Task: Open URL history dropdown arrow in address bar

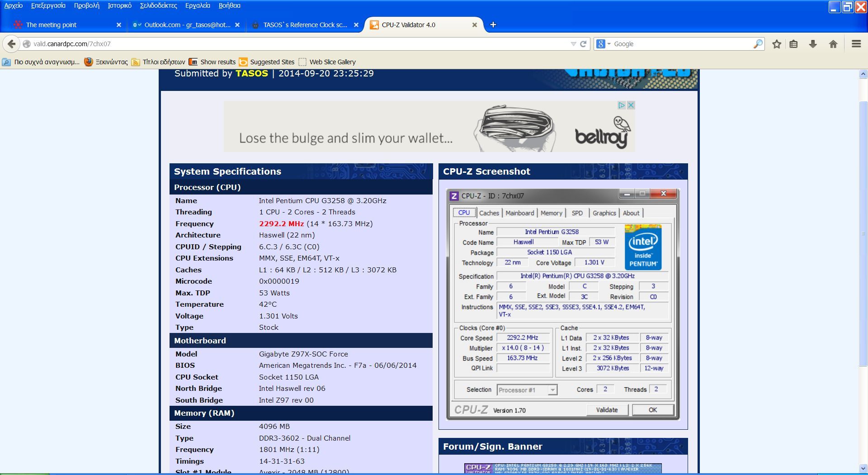Action: tap(573, 44)
